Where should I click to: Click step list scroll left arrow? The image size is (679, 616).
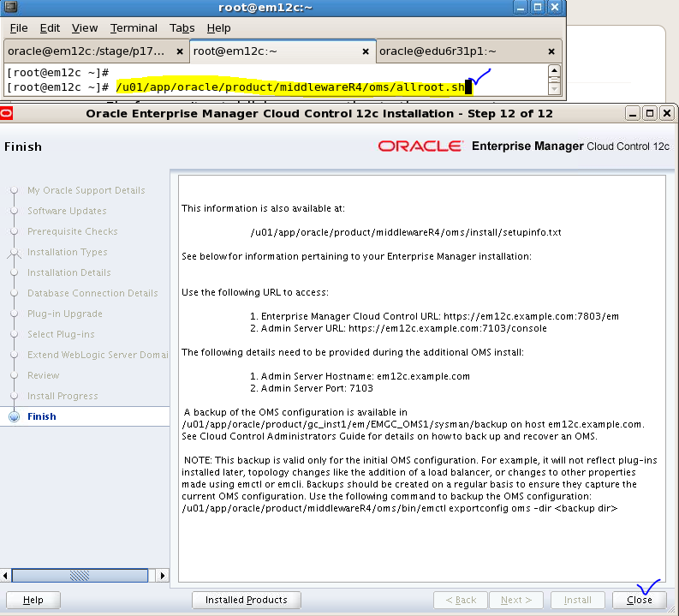(5, 576)
